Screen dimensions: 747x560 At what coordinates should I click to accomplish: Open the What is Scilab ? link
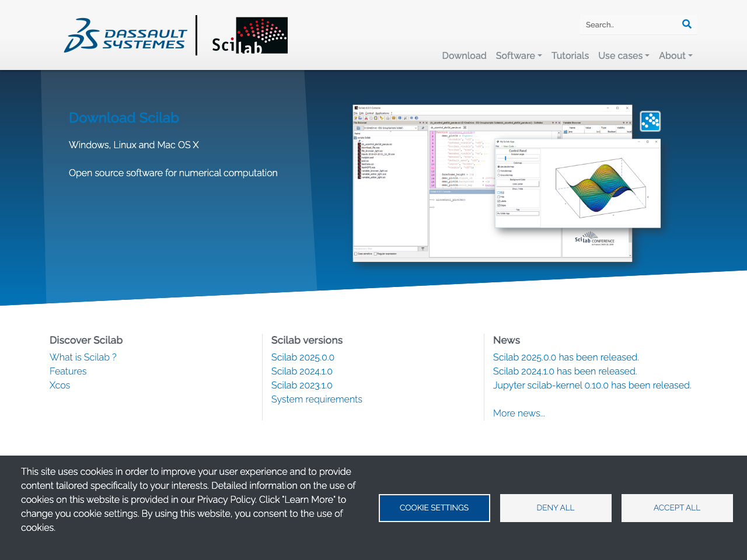tap(83, 357)
